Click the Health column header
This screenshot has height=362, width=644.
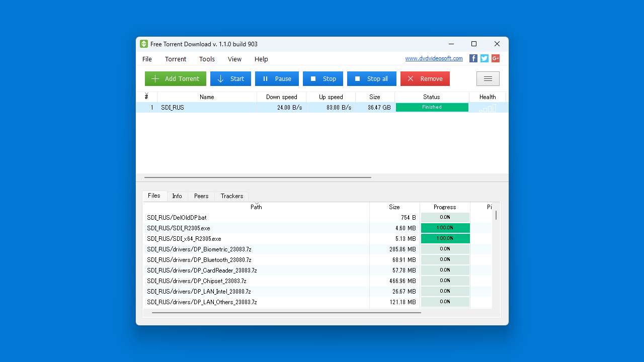click(488, 97)
